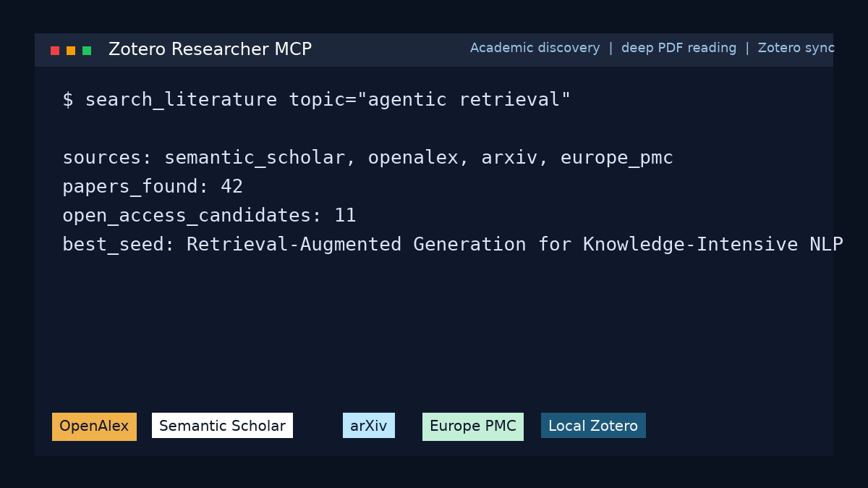Viewport: 868px width, 488px height.
Task: Click europe_pmc in the sources output line
Action: 617,158
